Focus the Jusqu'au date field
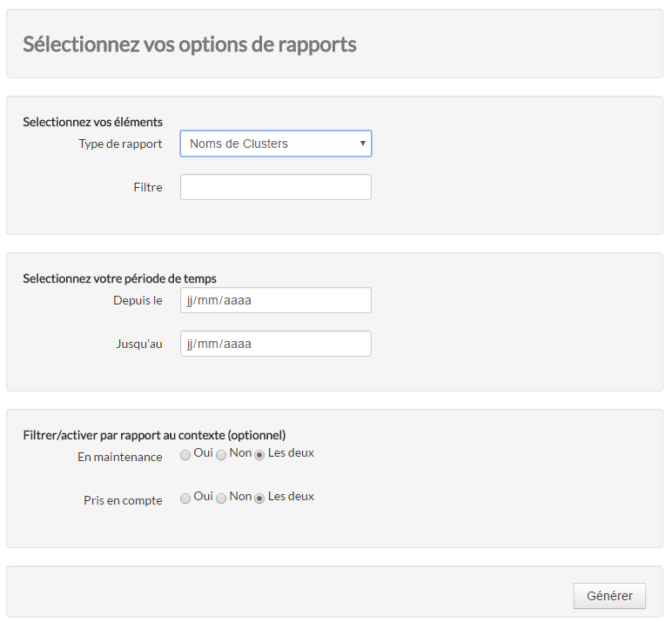The width and height of the screenshot is (672, 622). [275, 344]
